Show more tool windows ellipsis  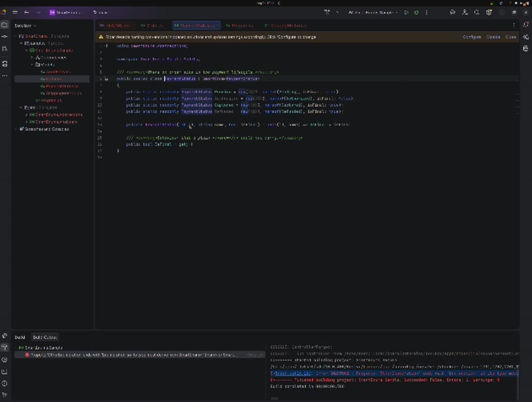coord(5,76)
